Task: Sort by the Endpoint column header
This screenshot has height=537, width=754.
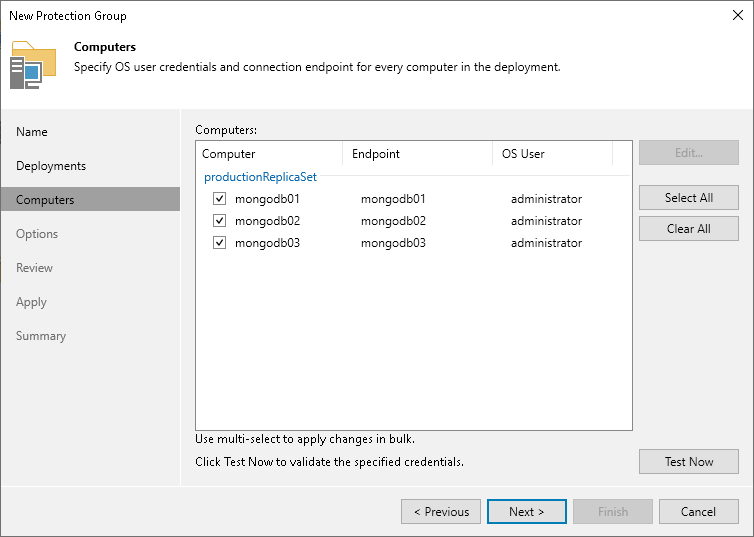Action: pos(417,154)
